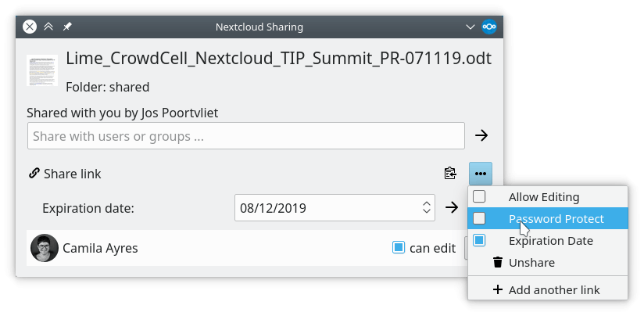Uncheck the Expiration Date checkbox
Image resolution: width=644 pixels, height=316 pixels.
(480, 241)
